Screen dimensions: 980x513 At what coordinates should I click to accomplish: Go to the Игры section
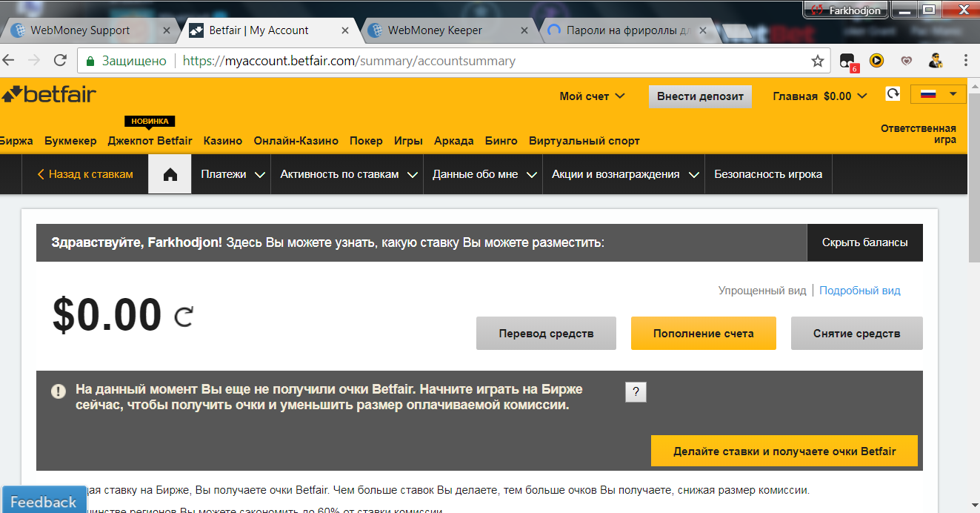point(408,141)
